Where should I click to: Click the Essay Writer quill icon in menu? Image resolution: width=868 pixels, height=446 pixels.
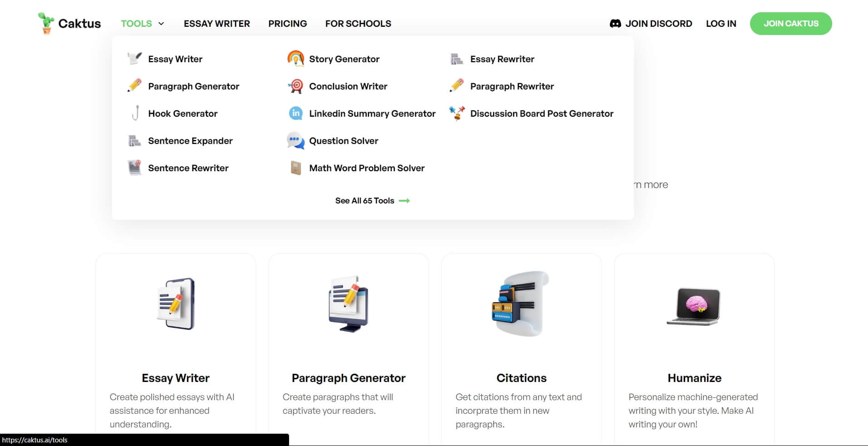(135, 59)
